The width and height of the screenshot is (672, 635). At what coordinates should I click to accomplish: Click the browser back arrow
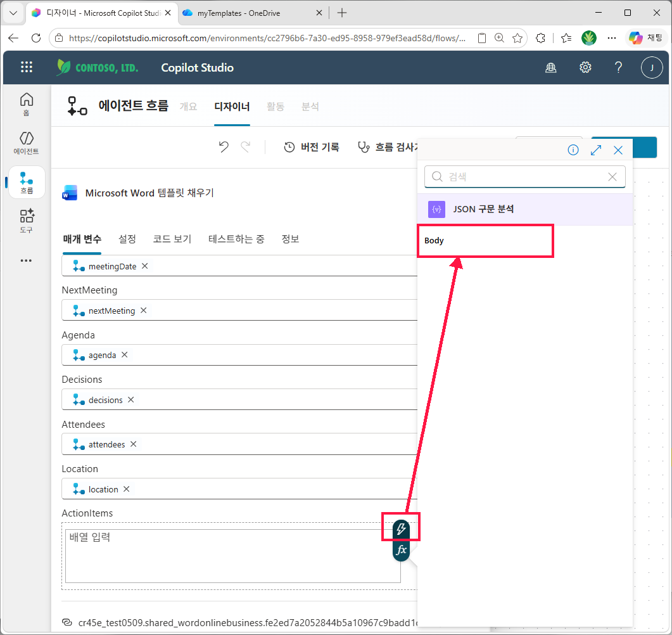point(13,38)
